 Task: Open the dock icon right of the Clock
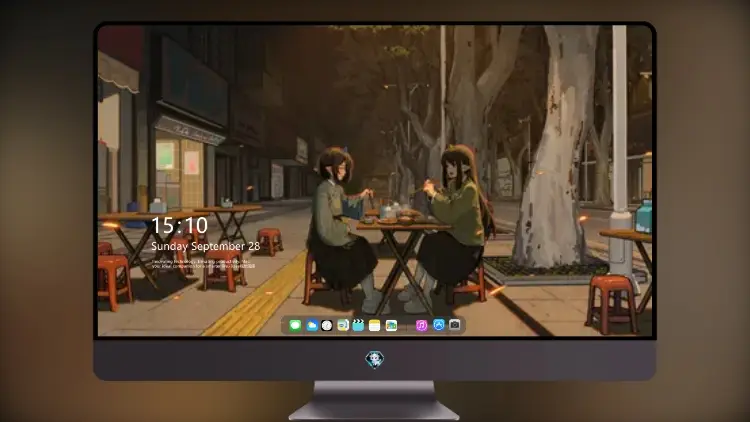tap(342, 325)
